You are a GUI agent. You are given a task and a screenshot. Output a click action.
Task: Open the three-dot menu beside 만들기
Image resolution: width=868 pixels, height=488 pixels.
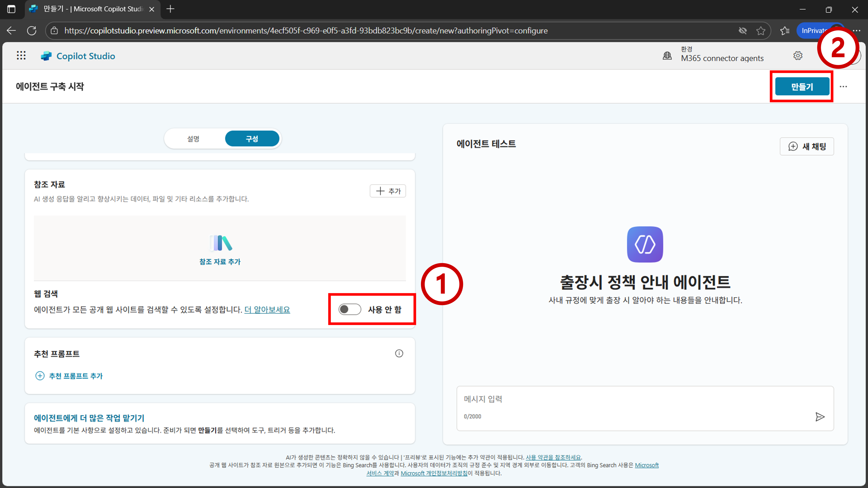843,87
